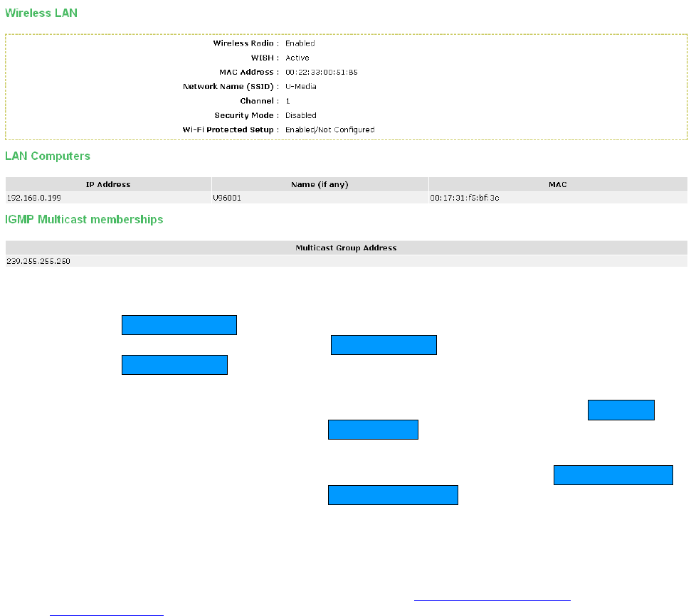Select the Wireless LAN section heading
691x616 pixels.
click(x=41, y=14)
